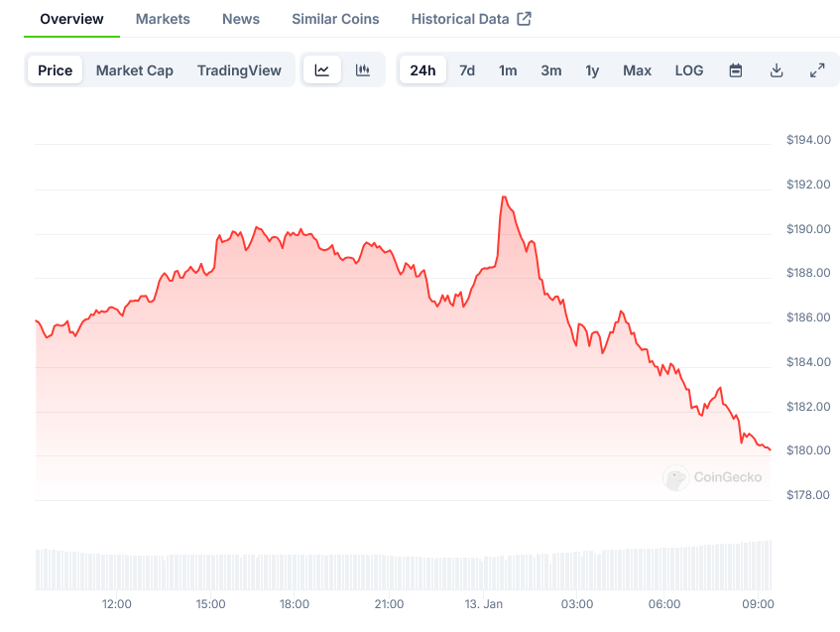Switch to candlestick chart icon
Image resolution: width=840 pixels, height=632 pixels.
coord(363,70)
